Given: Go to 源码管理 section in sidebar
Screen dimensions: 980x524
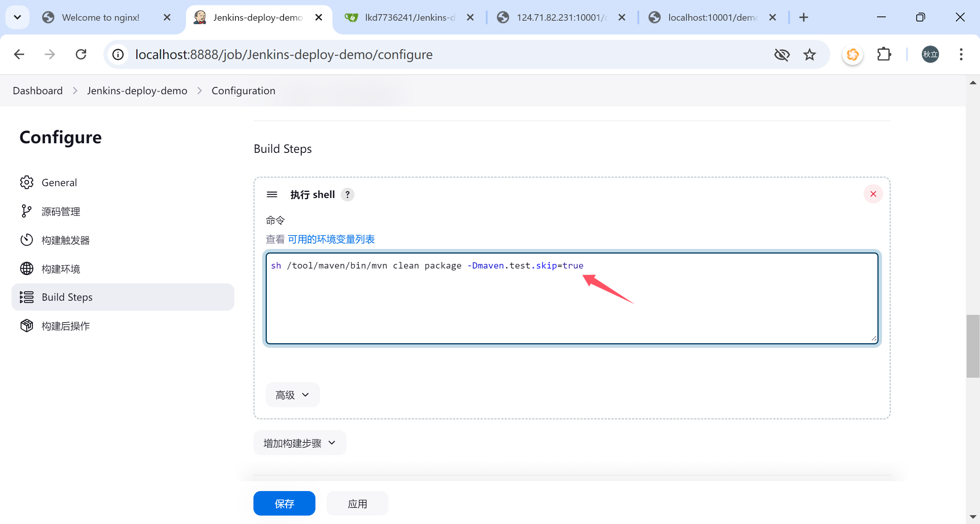Looking at the screenshot, I should [x=60, y=211].
